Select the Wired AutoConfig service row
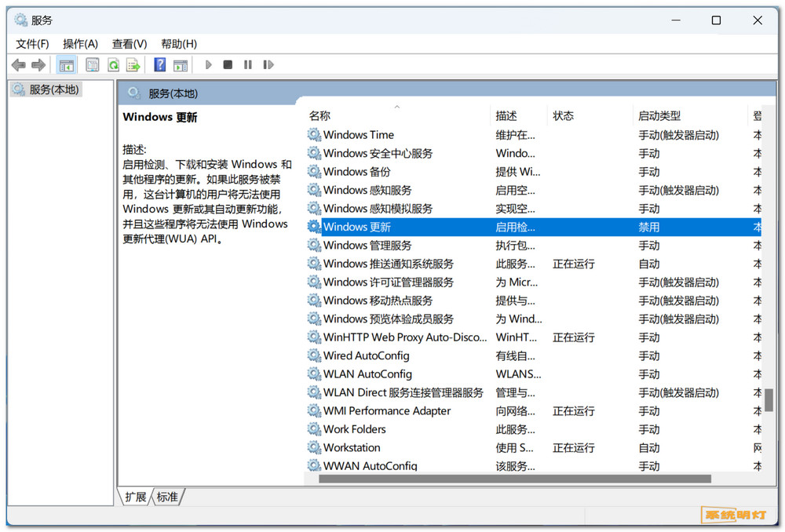This screenshot has height=532, width=785. 533,355
